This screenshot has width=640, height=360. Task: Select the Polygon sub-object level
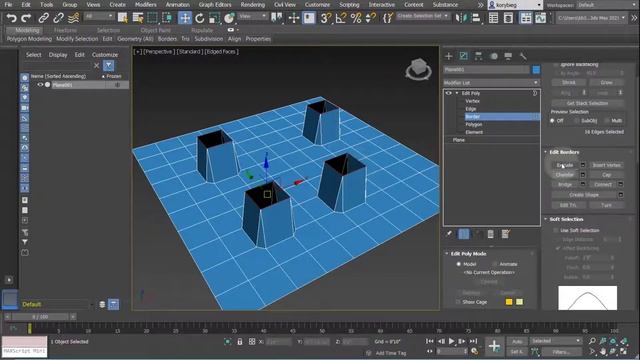coord(473,124)
